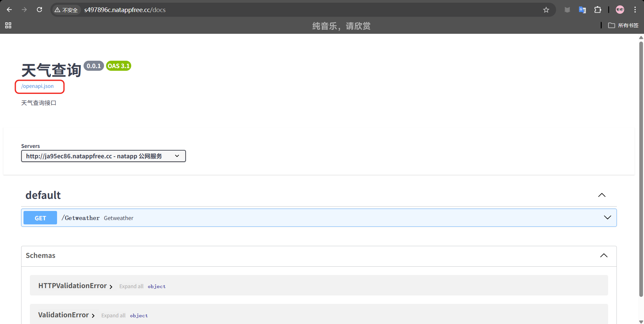Image resolution: width=644 pixels, height=324 pixels.
Task: Open the Google Translate extension icon
Action: click(582, 10)
